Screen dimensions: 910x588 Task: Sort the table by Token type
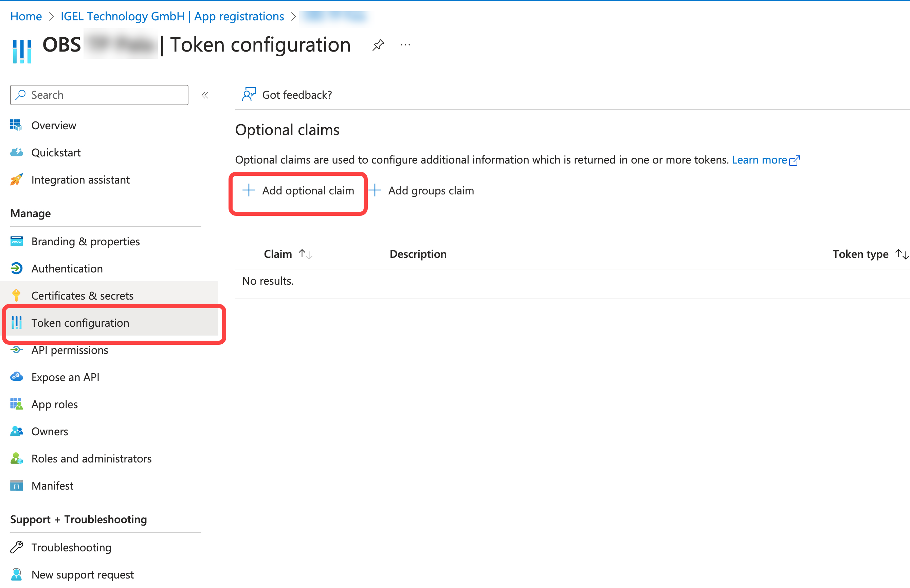[902, 254]
